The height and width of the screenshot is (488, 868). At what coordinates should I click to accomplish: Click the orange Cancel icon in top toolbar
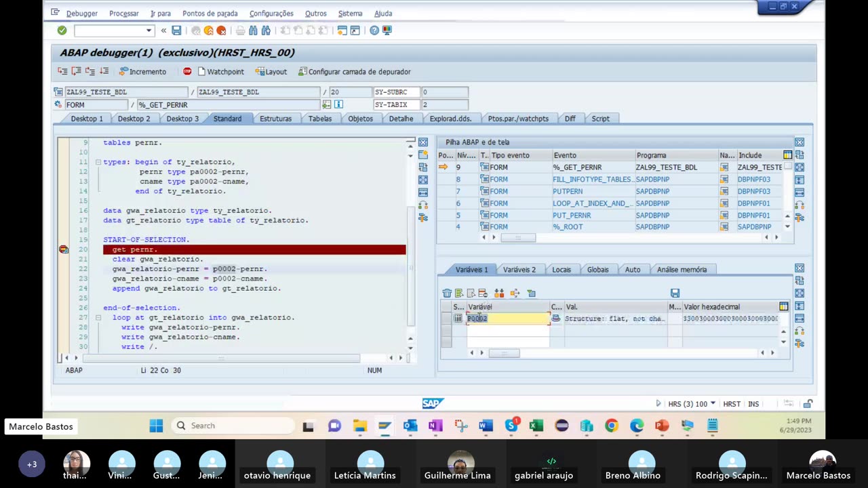[221, 30]
